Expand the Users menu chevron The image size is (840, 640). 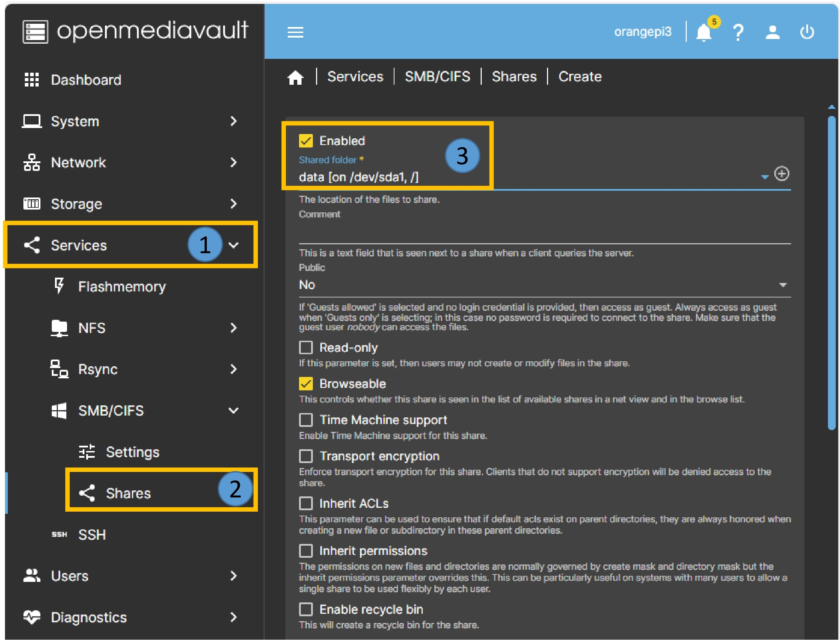tap(233, 576)
